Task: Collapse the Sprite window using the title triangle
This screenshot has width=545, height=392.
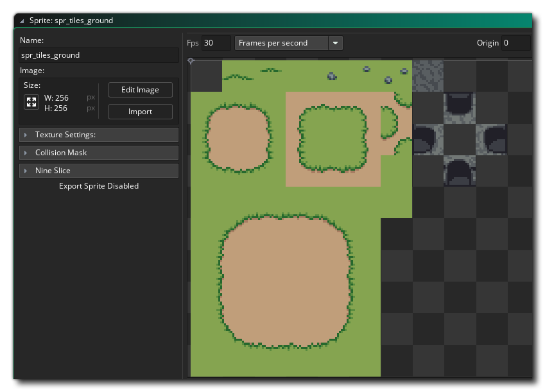Action: 22,21
